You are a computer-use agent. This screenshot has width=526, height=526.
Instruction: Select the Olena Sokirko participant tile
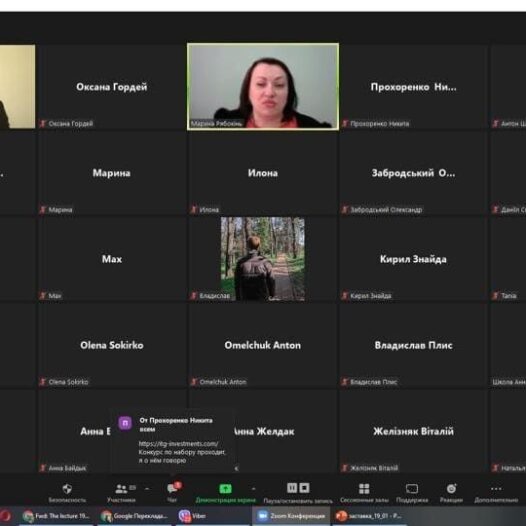point(112,345)
